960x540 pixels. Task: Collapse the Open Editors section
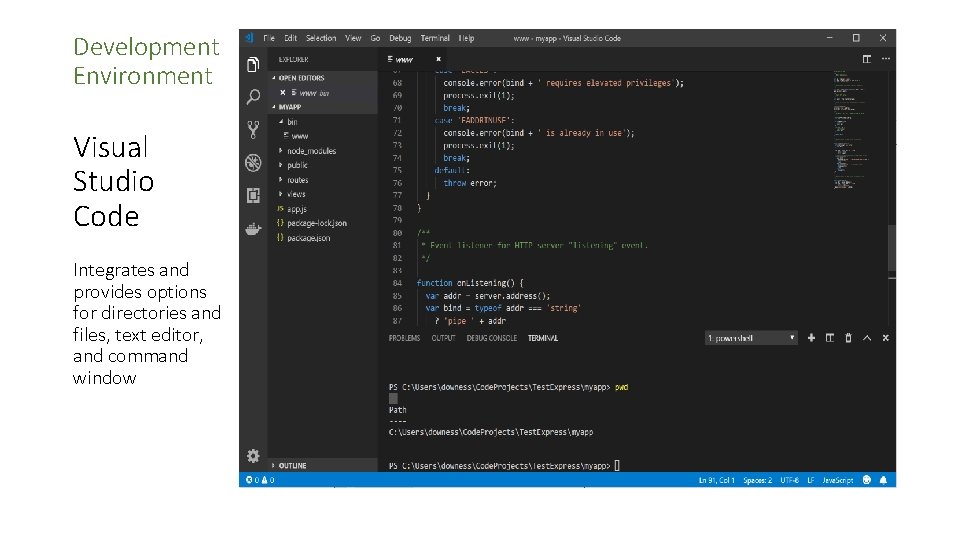click(323, 78)
